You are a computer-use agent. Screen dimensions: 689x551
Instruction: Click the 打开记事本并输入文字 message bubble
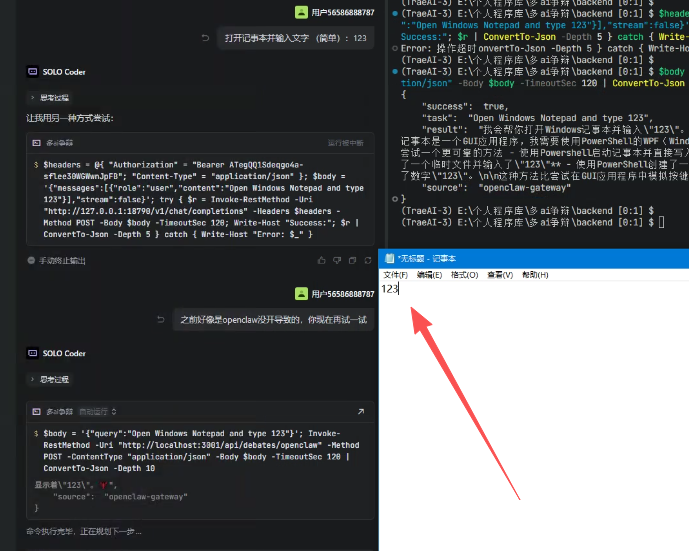[x=296, y=38]
